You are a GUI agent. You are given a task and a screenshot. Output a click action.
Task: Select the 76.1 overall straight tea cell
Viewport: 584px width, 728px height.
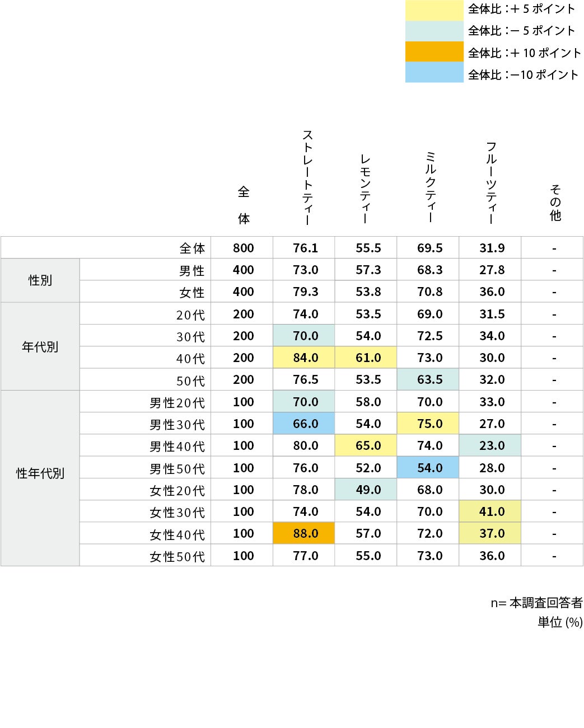coord(304,247)
